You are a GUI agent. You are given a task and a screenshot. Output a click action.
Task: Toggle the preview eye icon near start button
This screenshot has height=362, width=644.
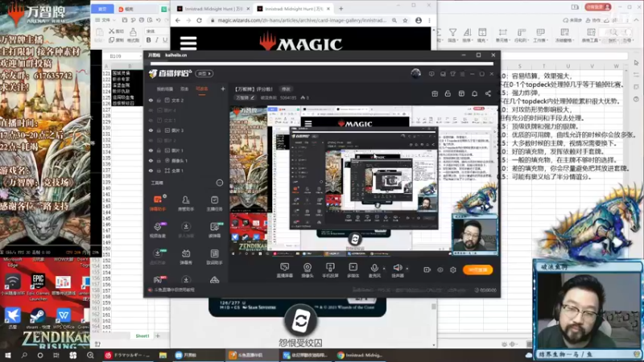pos(440,269)
